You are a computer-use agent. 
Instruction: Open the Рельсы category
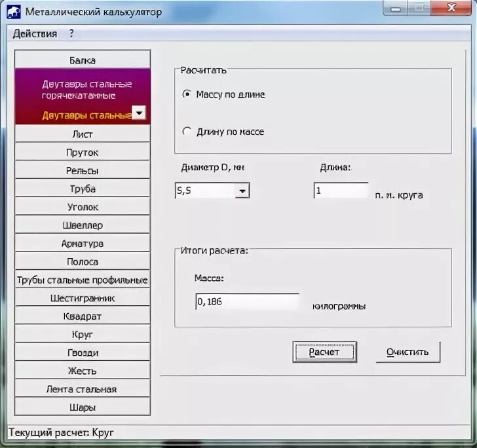[83, 170]
